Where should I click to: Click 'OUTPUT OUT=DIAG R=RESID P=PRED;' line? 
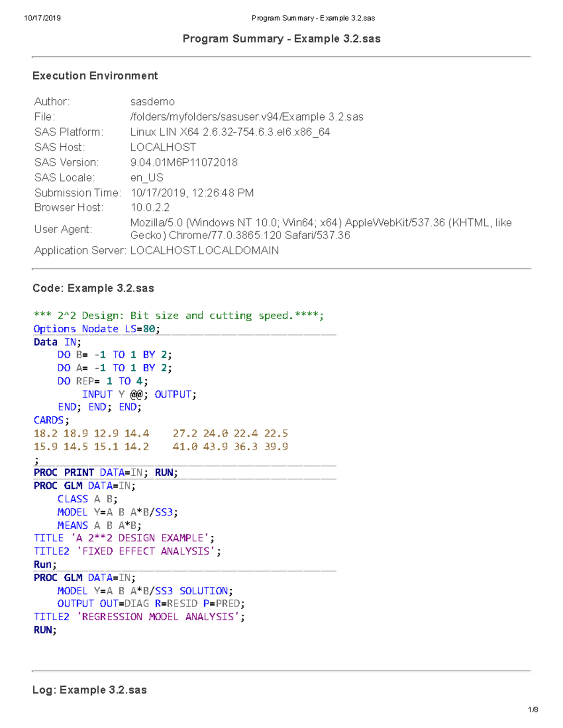(151, 604)
